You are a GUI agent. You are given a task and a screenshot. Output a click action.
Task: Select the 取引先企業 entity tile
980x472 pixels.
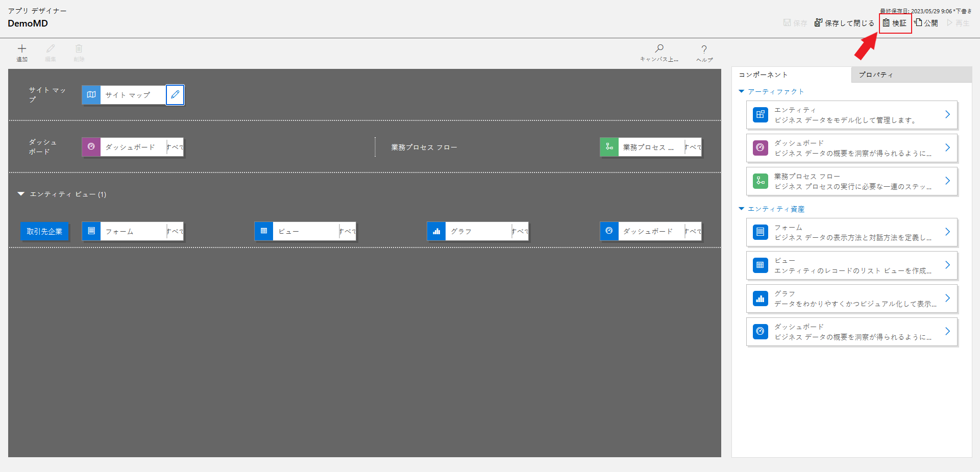click(x=44, y=231)
